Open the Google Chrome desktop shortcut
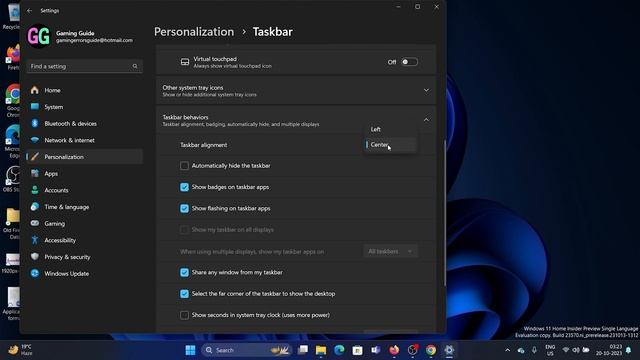The height and width of the screenshot is (360, 640). coord(13,101)
